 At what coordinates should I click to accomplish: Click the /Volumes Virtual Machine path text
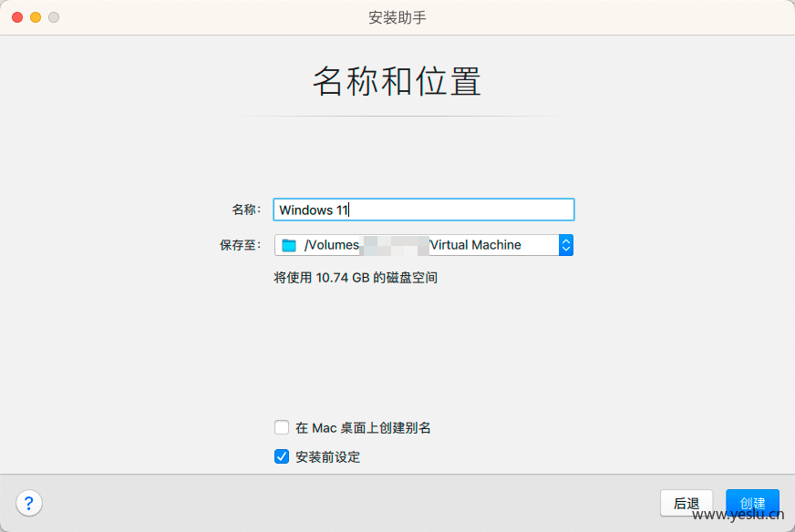pos(413,245)
